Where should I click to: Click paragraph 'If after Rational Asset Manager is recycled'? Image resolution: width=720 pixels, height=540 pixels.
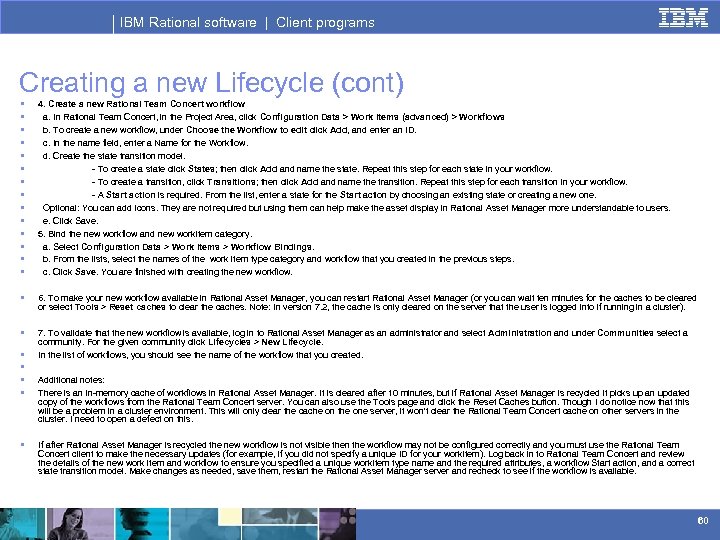[366, 458]
